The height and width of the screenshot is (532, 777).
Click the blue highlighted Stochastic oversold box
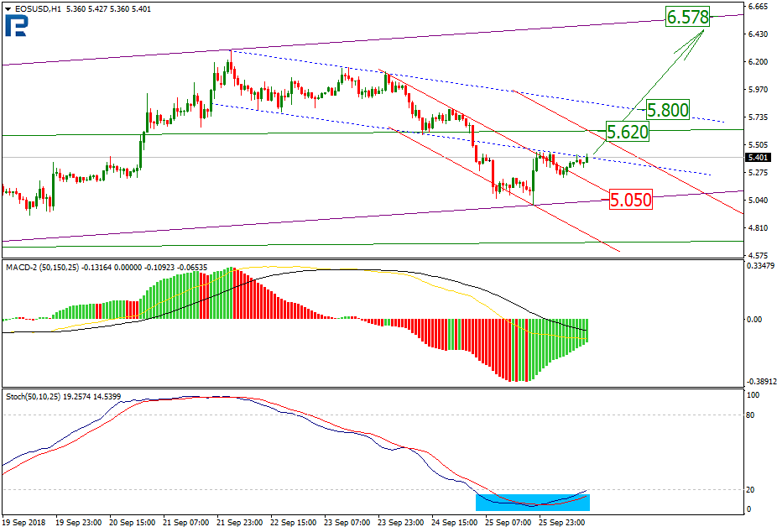(x=533, y=503)
